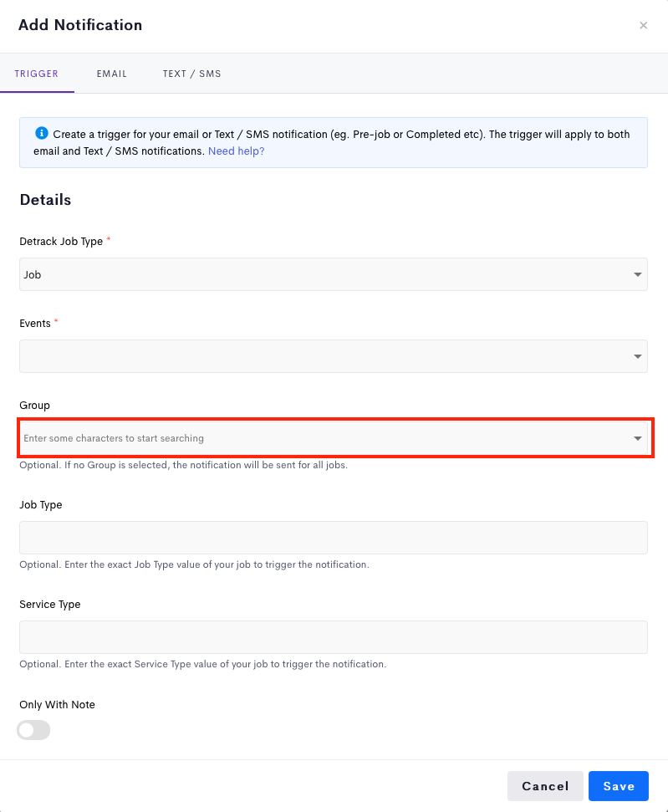Open the Detrack Job Type select showing Job
Viewport: 668px width, 812px height.
[334, 274]
